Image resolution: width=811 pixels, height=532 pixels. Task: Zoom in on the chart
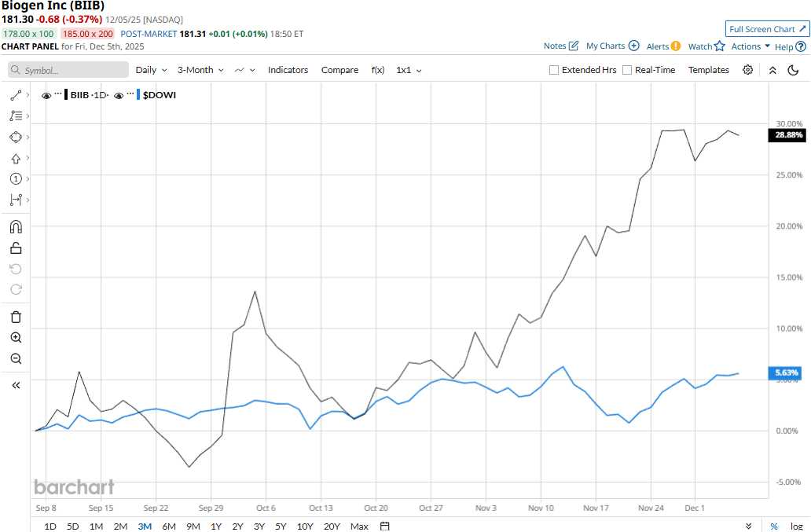[x=16, y=338]
